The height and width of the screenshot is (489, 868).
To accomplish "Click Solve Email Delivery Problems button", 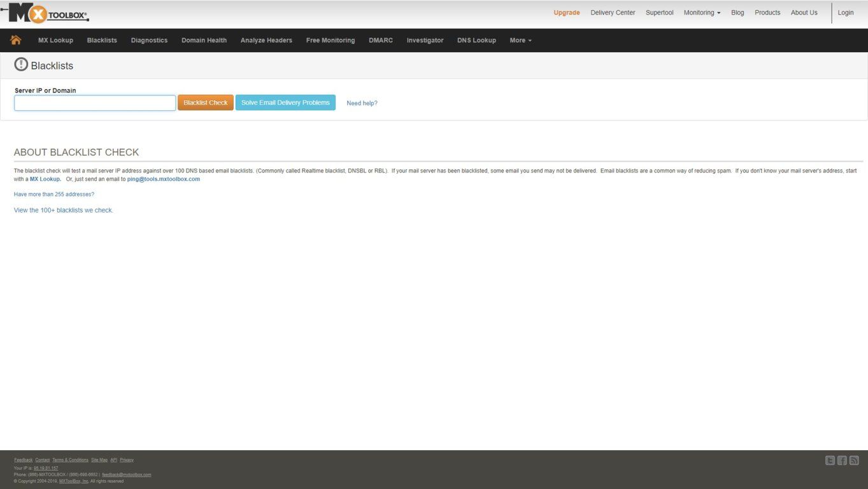I will (285, 103).
